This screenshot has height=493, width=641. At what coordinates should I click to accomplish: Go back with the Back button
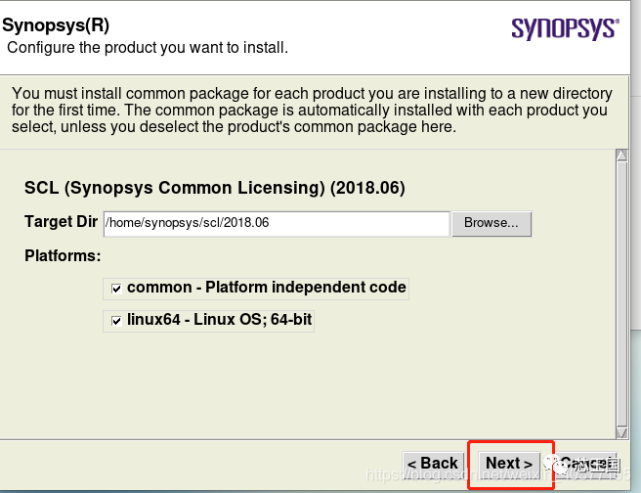432,463
